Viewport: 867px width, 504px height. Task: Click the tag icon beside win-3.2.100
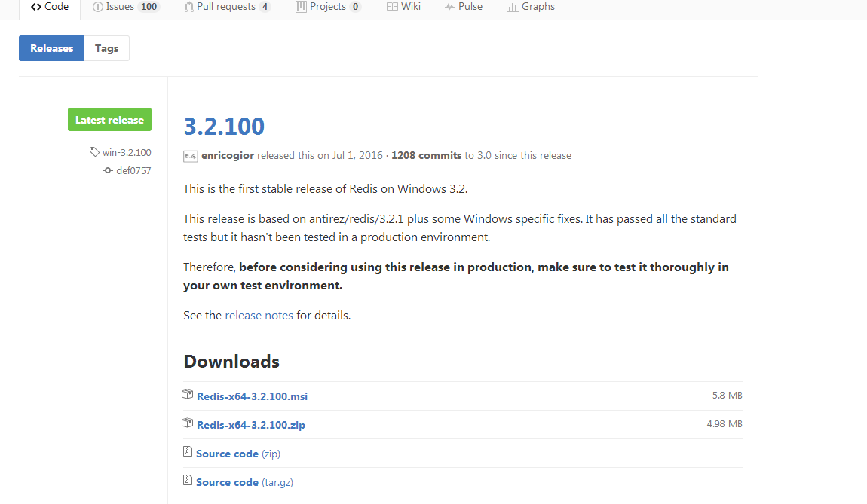click(x=94, y=151)
